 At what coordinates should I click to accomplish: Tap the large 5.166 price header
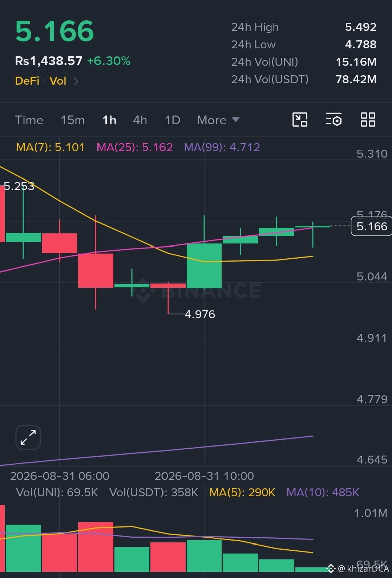(54, 31)
